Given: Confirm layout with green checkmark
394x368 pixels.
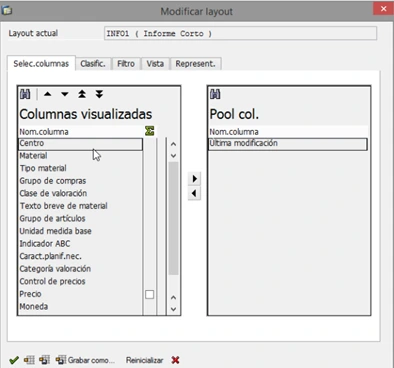Looking at the screenshot, I should click(14, 360).
